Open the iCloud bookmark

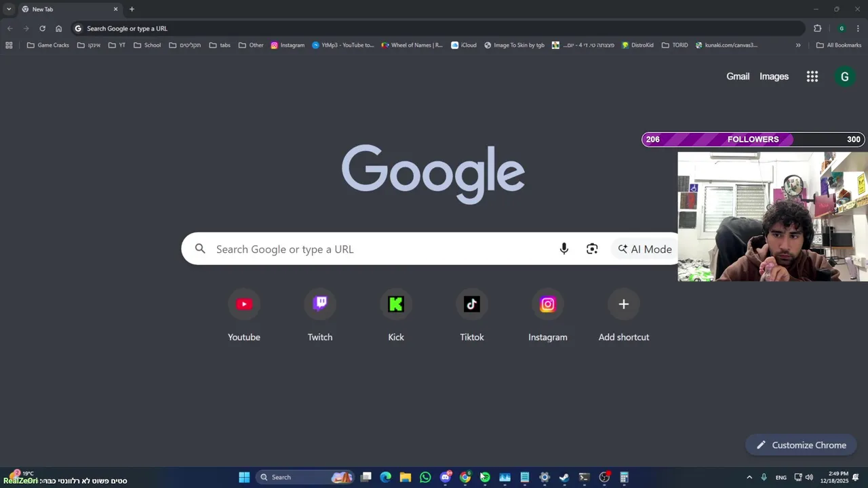(x=464, y=45)
